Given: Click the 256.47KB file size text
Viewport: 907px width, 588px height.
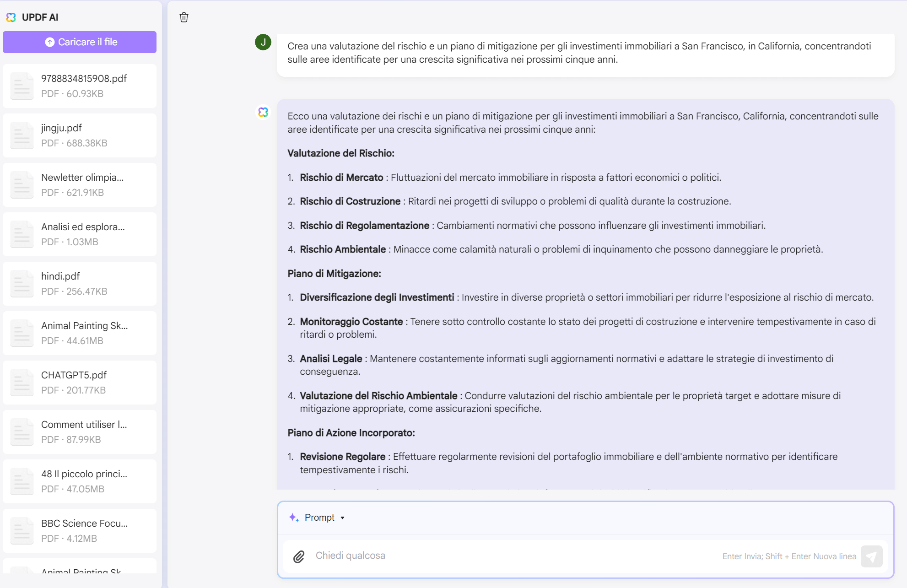Looking at the screenshot, I should [87, 291].
